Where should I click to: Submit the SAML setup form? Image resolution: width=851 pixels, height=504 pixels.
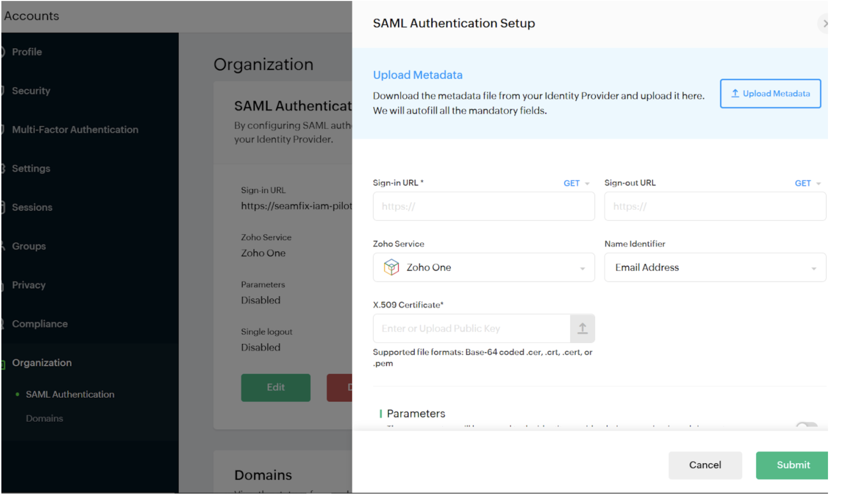(x=792, y=465)
